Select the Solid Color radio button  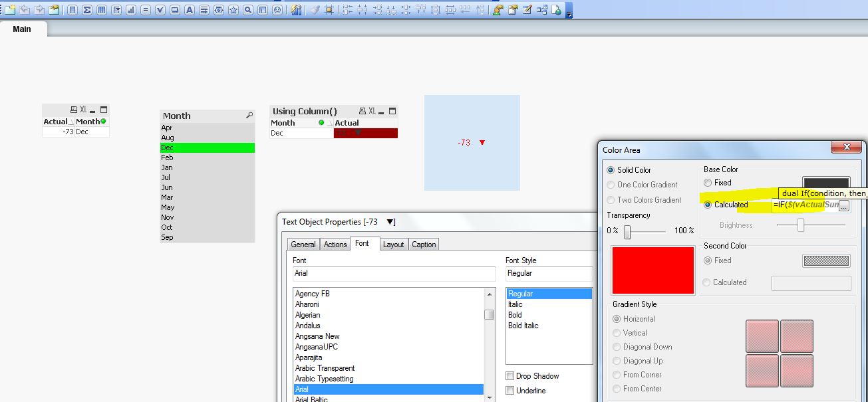pos(611,170)
